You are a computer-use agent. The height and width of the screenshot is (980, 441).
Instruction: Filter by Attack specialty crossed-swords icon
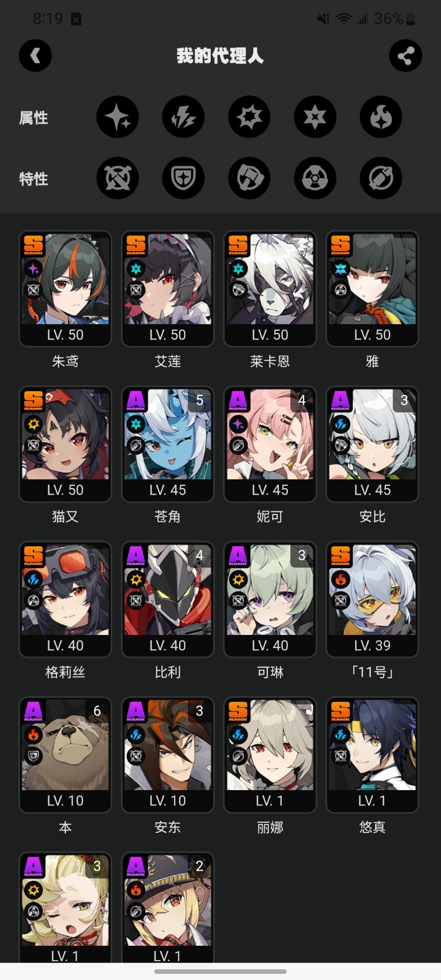(117, 178)
